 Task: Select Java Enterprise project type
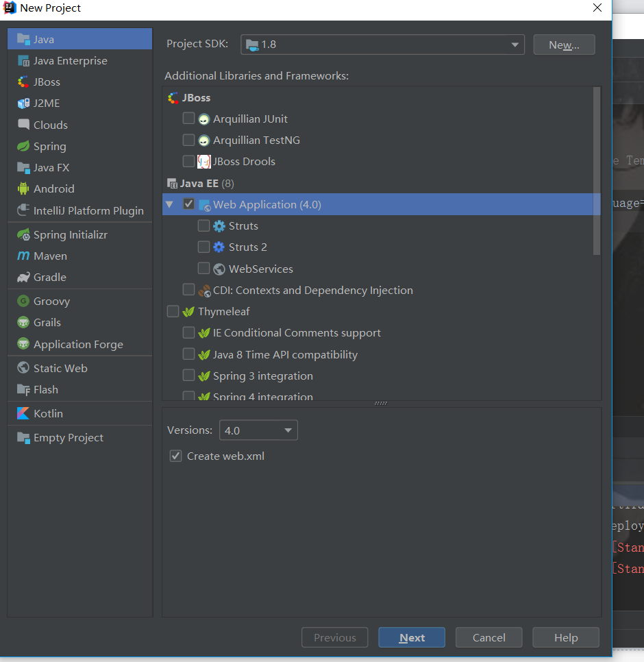pos(79,61)
